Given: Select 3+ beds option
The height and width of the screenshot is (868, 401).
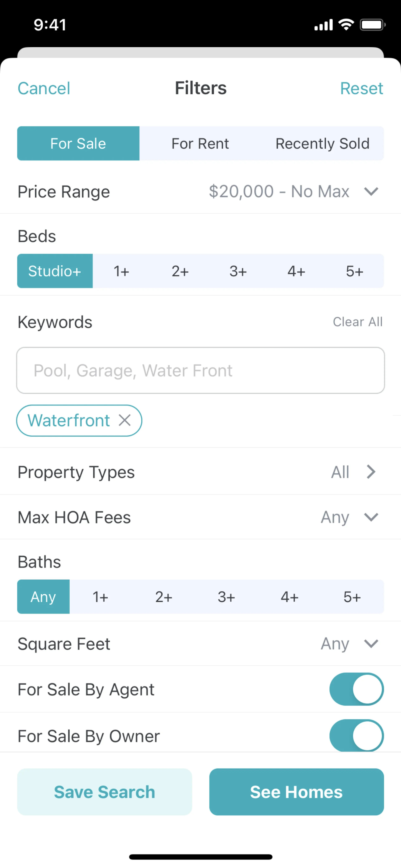Looking at the screenshot, I should click(x=238, y=271).
